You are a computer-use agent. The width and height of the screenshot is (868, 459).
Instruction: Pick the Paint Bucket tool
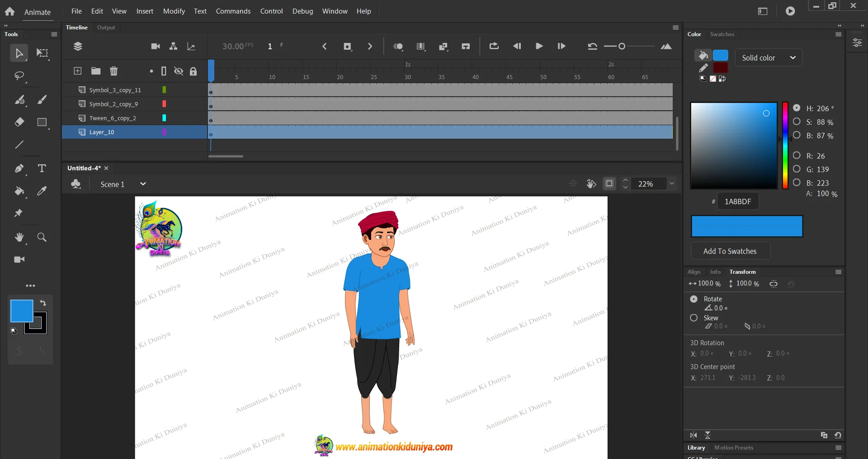pos(19,191)
